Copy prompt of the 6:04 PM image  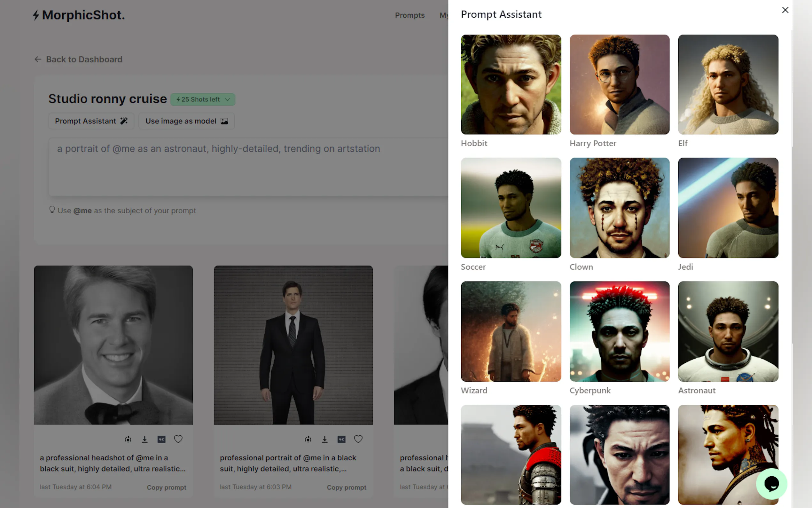(167, 487)
